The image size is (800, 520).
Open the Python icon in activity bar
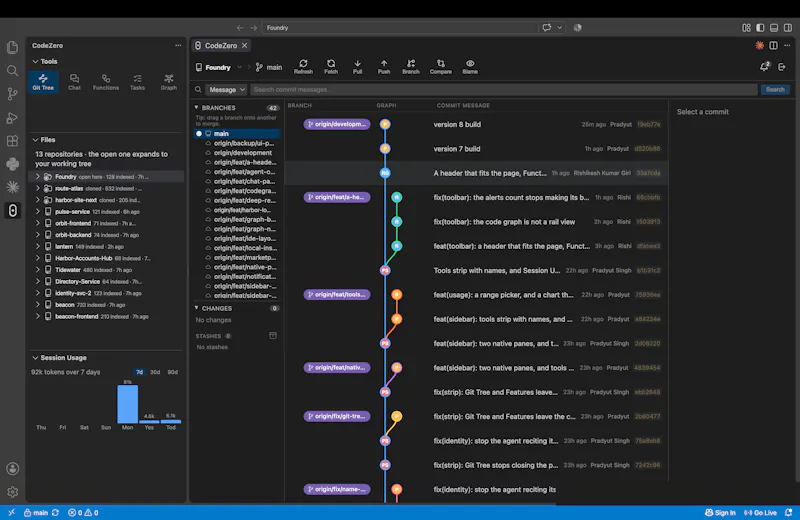click(x=12, y=164)
